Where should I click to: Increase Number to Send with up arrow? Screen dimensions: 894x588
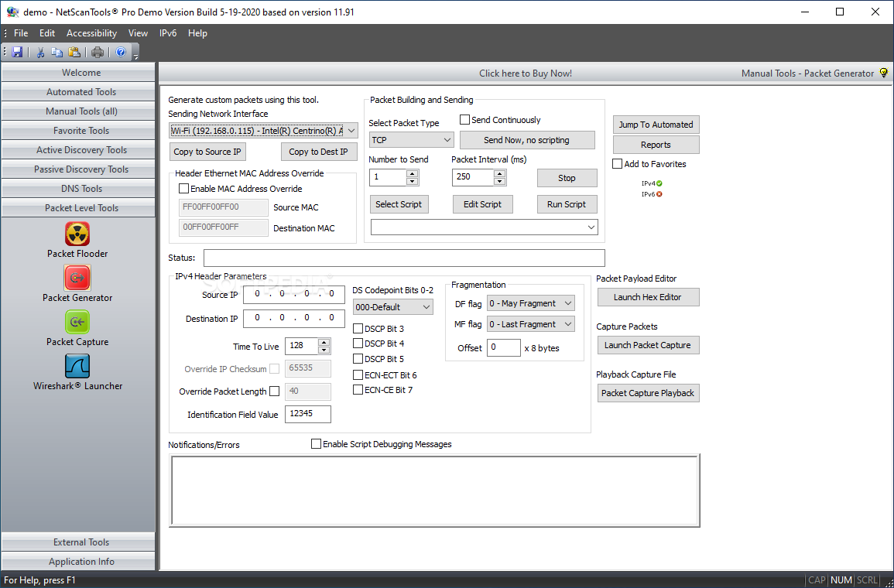(x=413, y=174)
